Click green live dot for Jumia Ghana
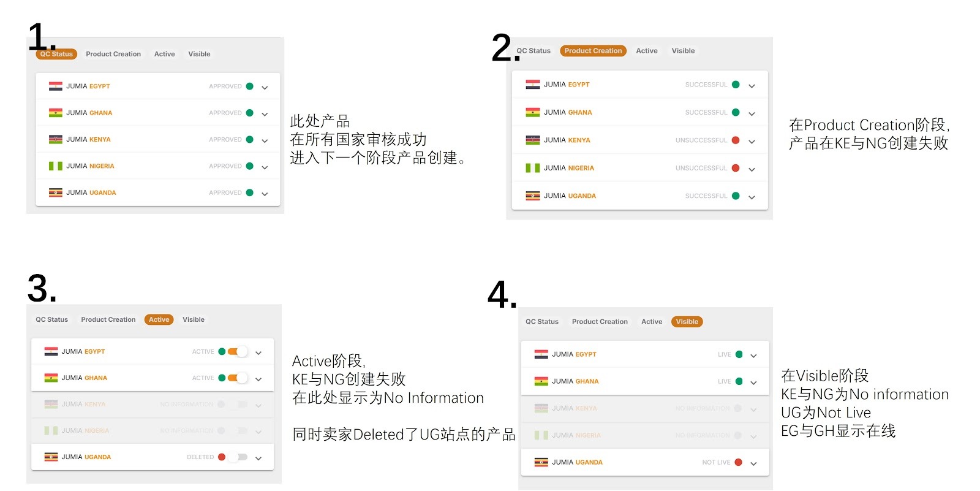The height and width of the screenshot is (491, 980). click(739, 381)
